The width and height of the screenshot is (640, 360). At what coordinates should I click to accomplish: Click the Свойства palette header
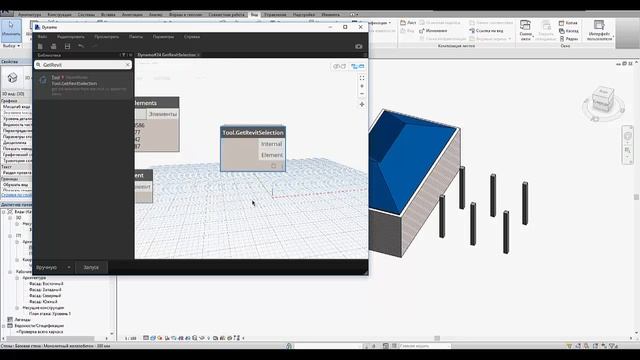click(x=16, y=62)
